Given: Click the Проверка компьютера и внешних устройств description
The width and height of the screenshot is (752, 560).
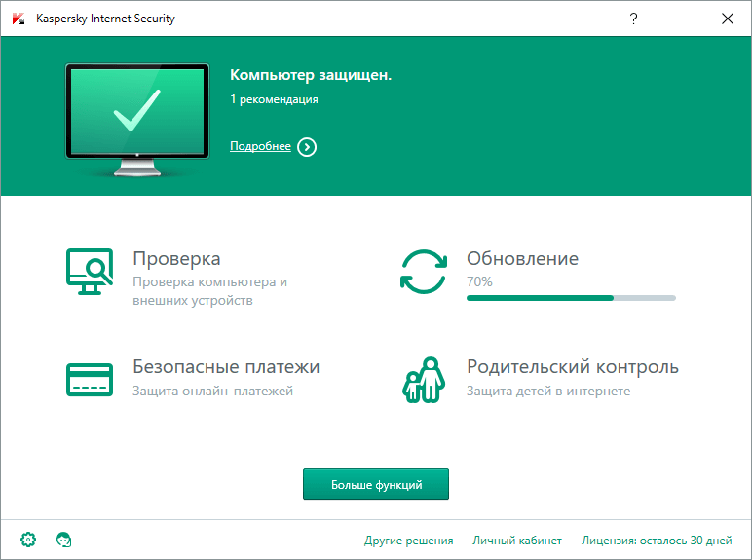Looking at the screenshot, I should 210,291.
